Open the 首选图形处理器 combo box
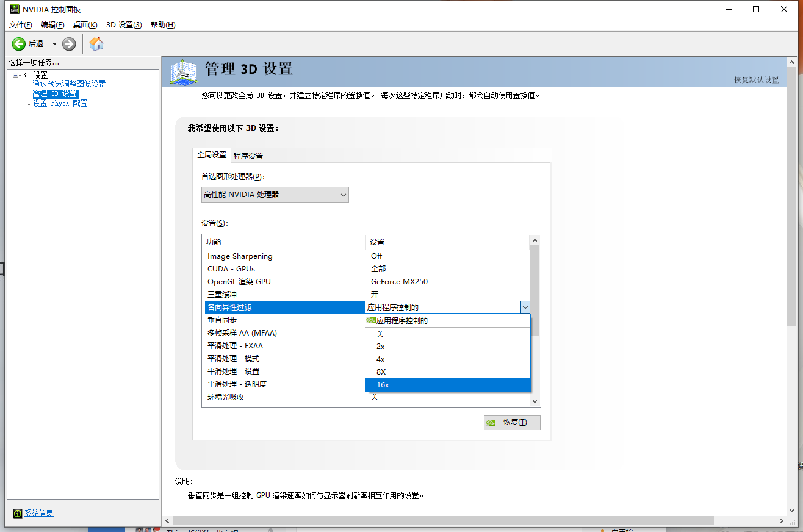Viewport: 803px width, 532px height. point(275,195)
